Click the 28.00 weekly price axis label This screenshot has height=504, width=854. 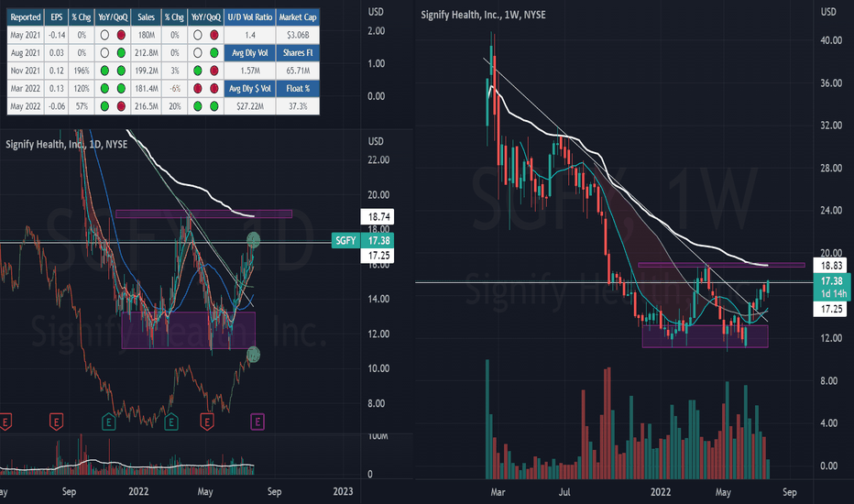pos(831,168)
